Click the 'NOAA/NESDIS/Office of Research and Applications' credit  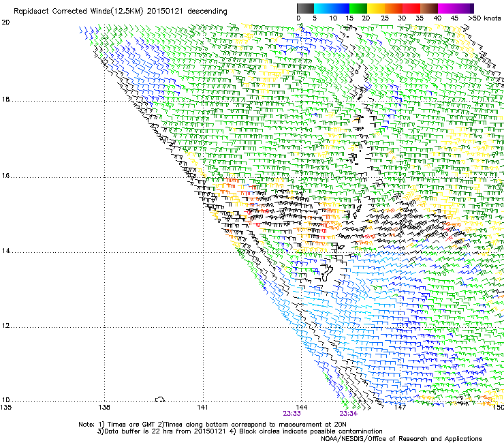tap(401, 439)
